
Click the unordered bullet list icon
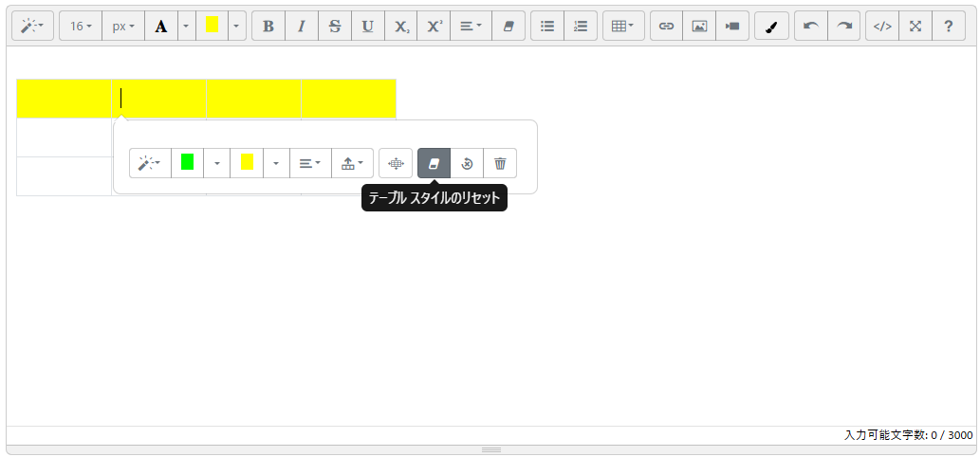(547, 27)
